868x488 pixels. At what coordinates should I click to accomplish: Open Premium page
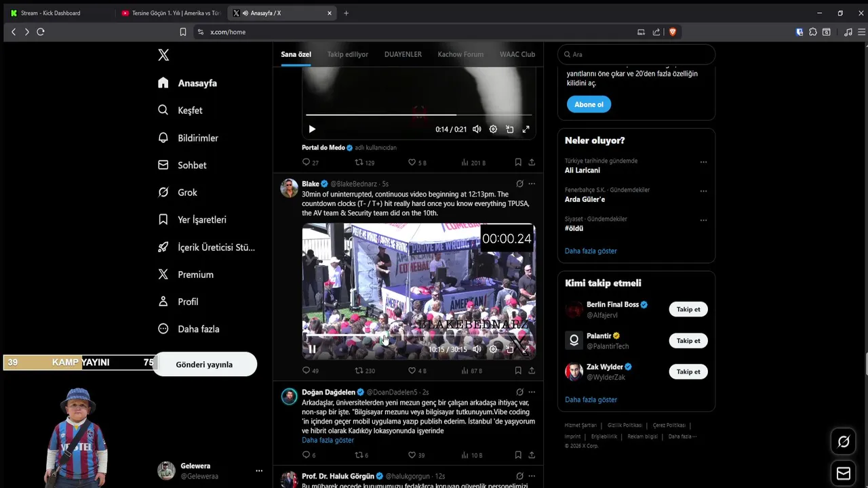click(x=185, y=274)
